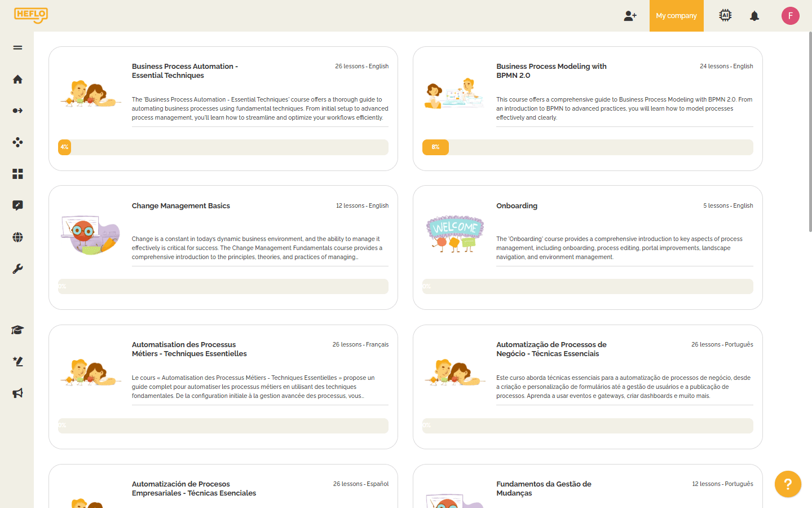
Task: Click the Onboarding course welcome thumbnail
Action: point(454,233)
